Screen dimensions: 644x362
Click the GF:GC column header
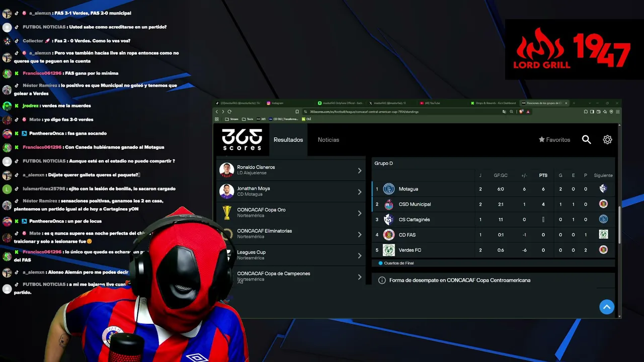tap(501, 175)
